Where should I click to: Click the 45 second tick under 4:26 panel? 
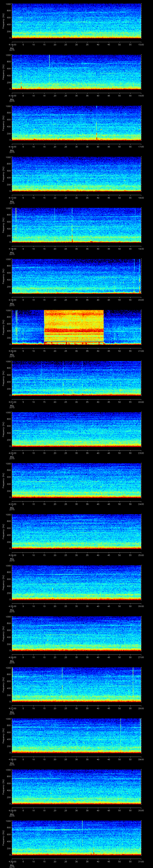109,657
